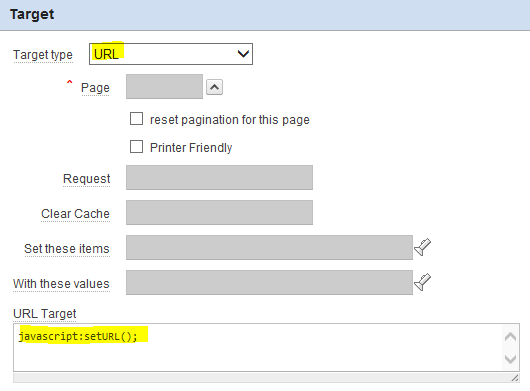Click the Page input field
530x391 pixels.
pos(164,87)
